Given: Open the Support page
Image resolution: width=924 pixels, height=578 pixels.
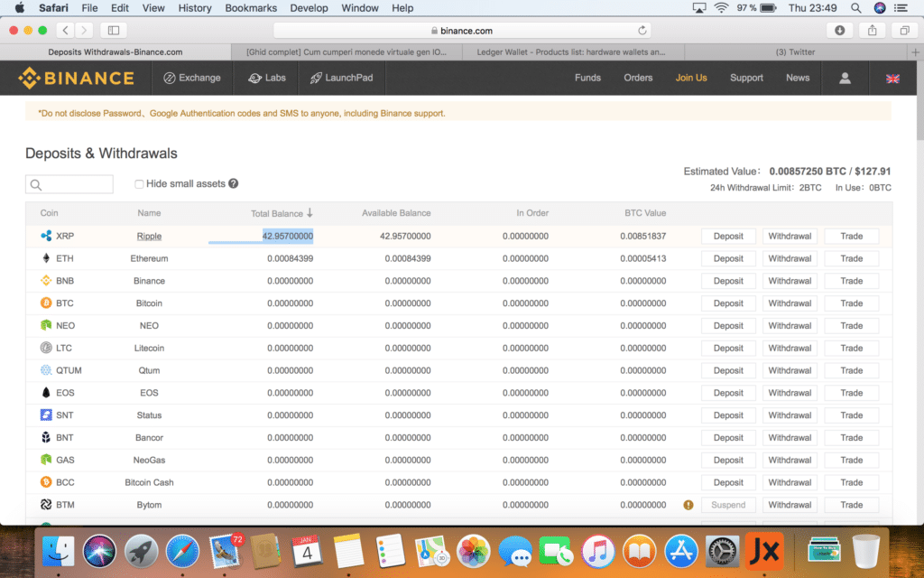Looking at the screenshot, I should pos(746,78).
